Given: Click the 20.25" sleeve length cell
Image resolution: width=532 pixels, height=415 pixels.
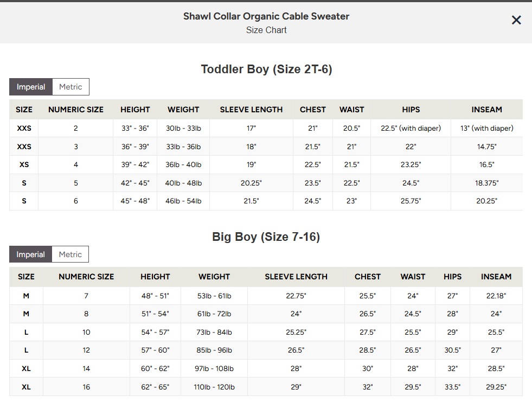Looking at the screenshot, I should click(x=251, y=183).
